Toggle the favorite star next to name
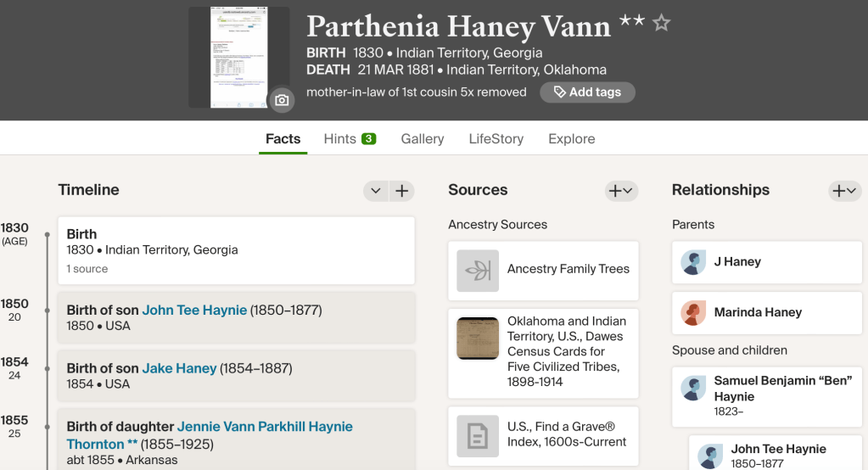 pos(662,24)
